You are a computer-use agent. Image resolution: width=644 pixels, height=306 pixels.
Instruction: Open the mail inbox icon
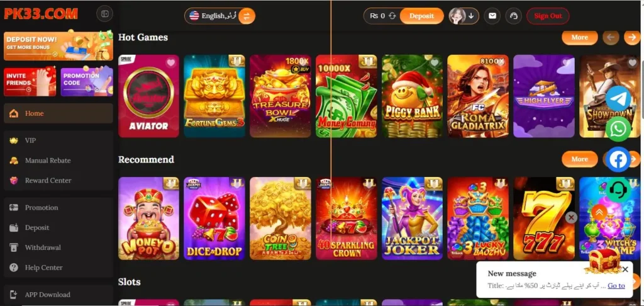point(492,16)
